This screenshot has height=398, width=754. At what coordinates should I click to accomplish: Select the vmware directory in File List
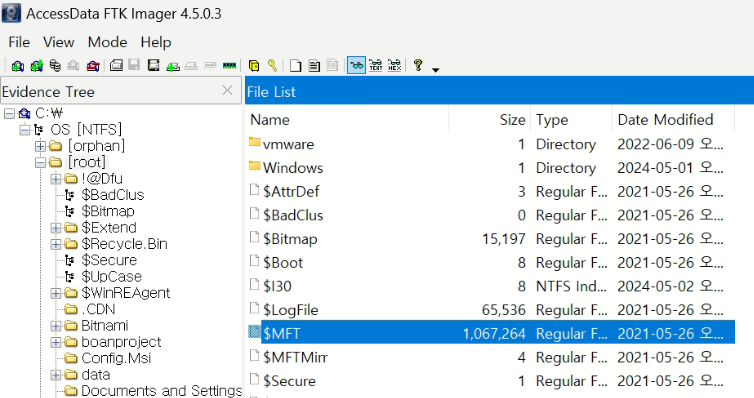tap(490, 144)
